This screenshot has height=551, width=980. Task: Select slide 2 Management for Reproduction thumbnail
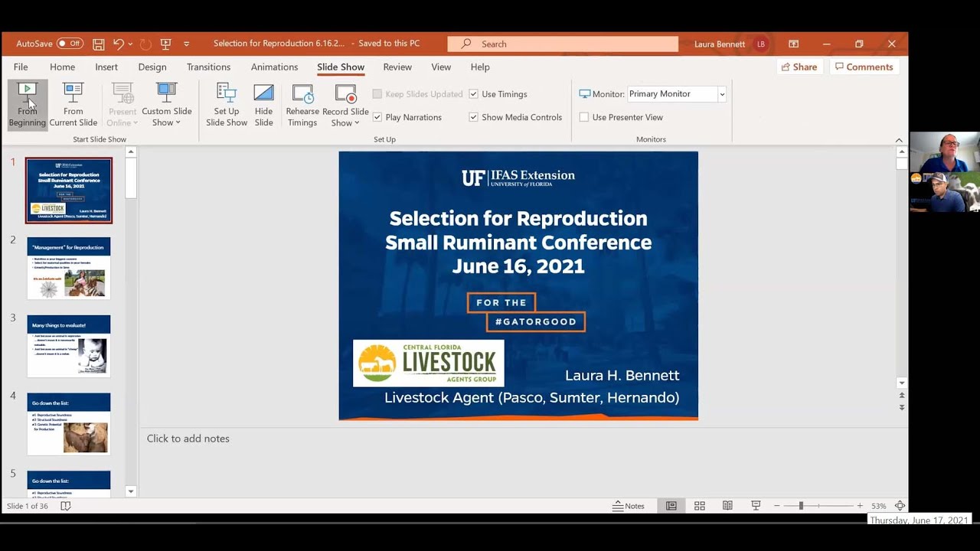point(69,269)
